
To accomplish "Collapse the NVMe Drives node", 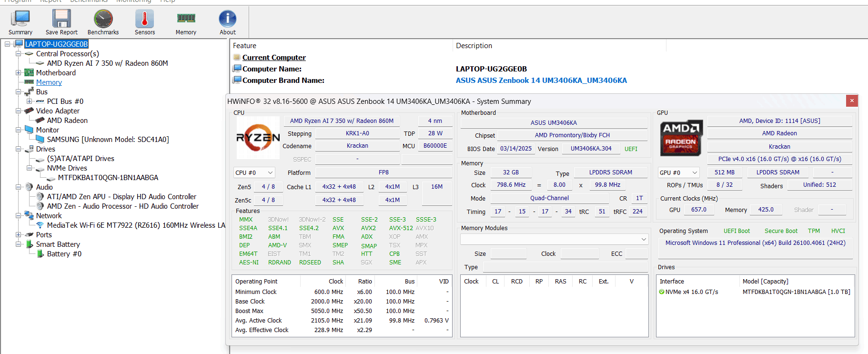I will [x=29, y=168].
